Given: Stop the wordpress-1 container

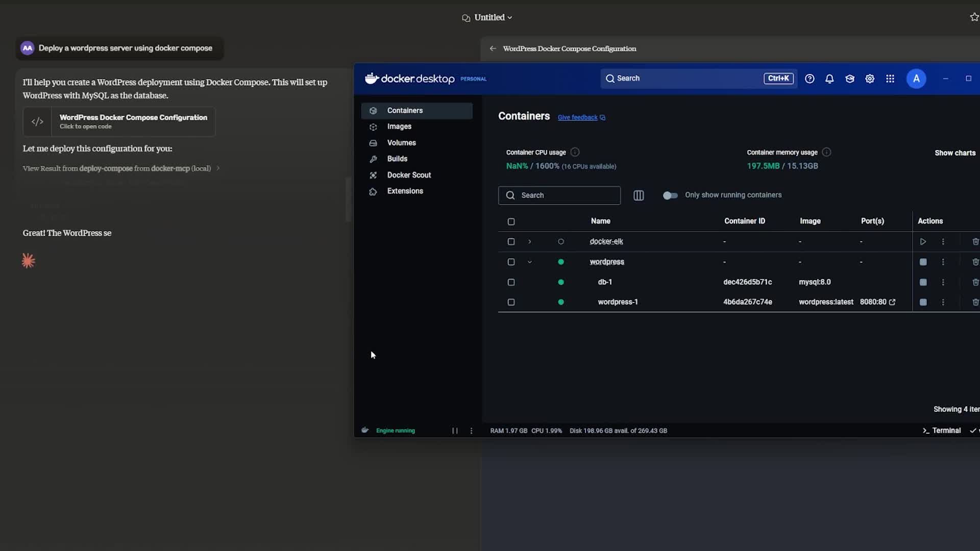Looking at the screenshot, I should pyautogui.click(x=923, y=302).
